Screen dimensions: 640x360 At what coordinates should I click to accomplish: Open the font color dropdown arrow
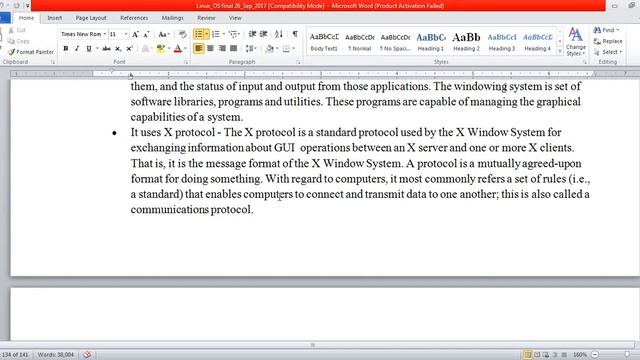click(x=186, y=49)
